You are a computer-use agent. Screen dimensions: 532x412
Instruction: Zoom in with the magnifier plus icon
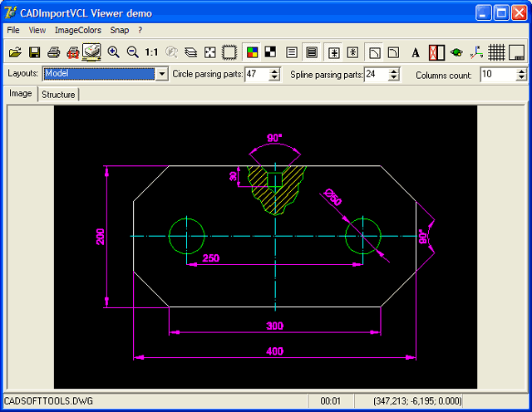point(113,52)
